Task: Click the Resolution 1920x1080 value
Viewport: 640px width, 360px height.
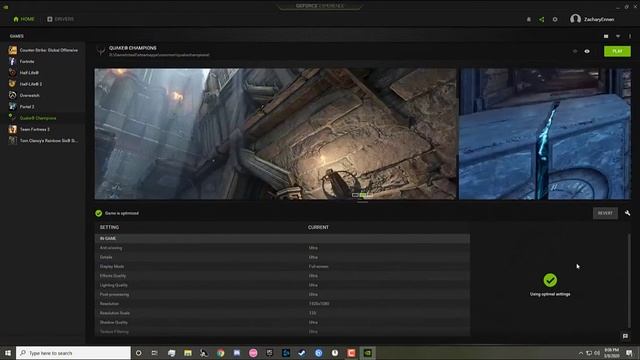Action: pyautogui.click(x=319, y=304)
